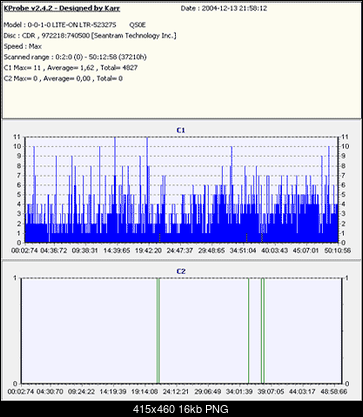Viewport: 363px width, 417px height.
Task: Click '39:07:05' on the C2 time axis
Action: tap(270, 391)
